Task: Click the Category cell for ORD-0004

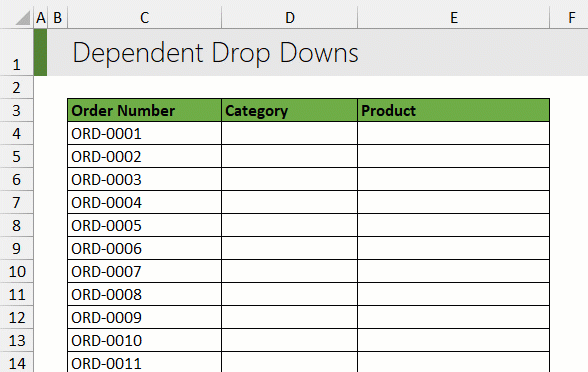Action: (x=290, y=202)
